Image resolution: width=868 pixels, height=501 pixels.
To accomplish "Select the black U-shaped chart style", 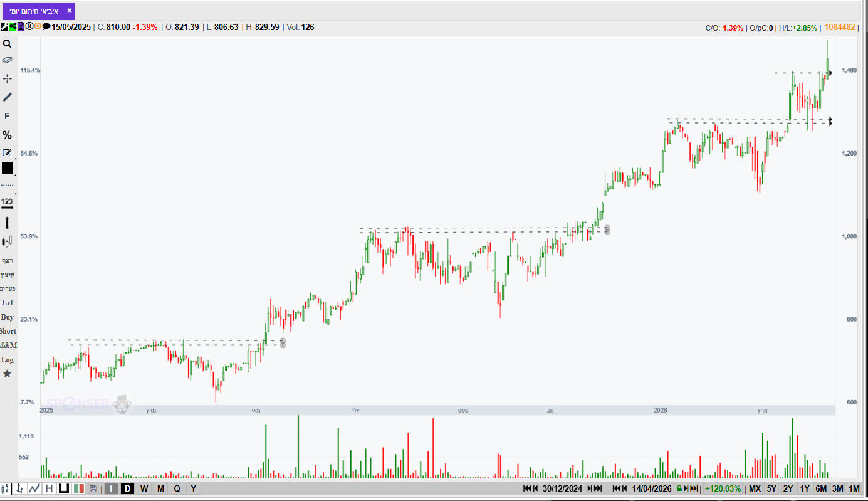I will point(63,488).
